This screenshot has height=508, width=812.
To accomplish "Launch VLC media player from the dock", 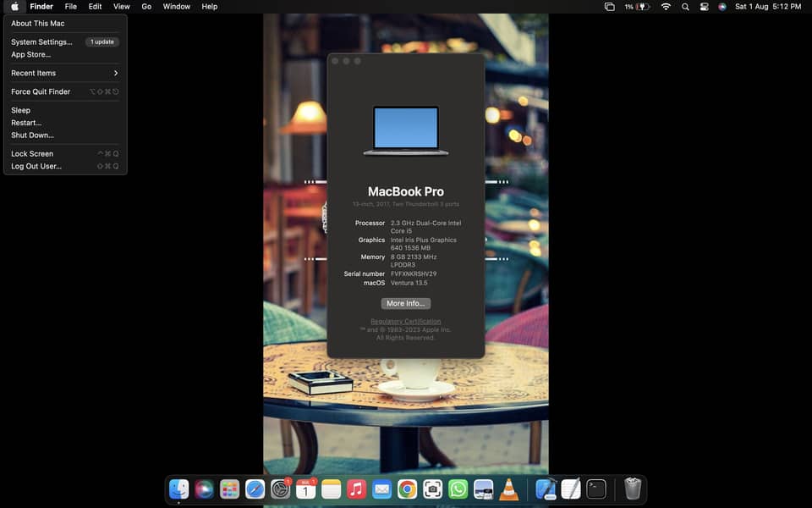I will [508, 489].
